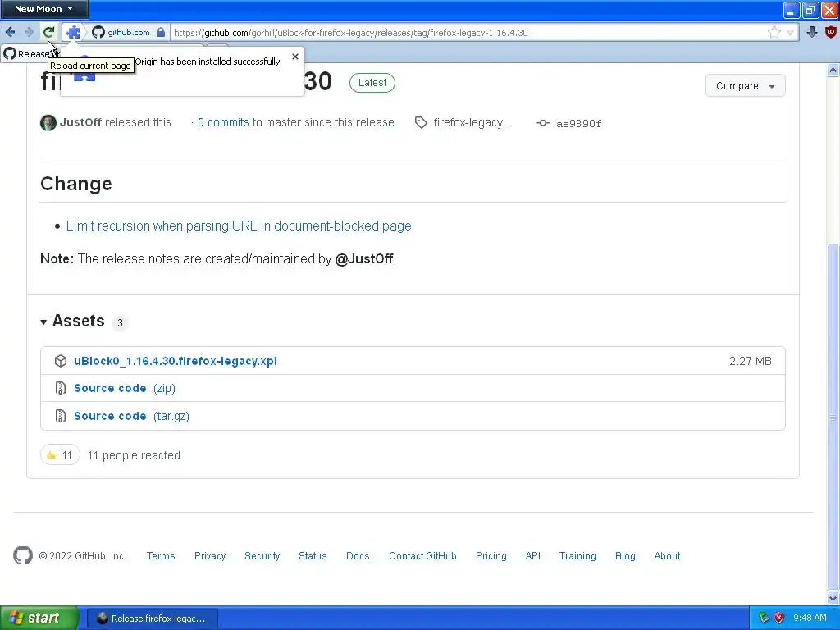Open the Security footer link

tap(262, 556)
